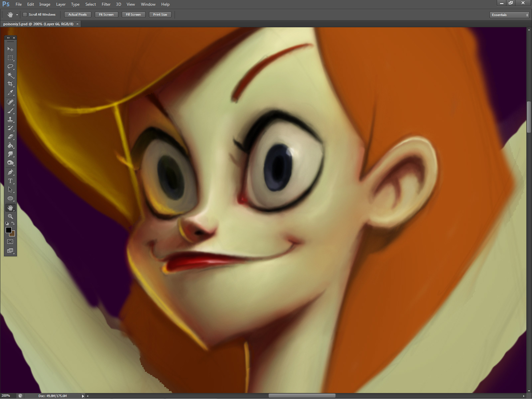
Task: Open the Select menu
Action: (x=90, y=4)
